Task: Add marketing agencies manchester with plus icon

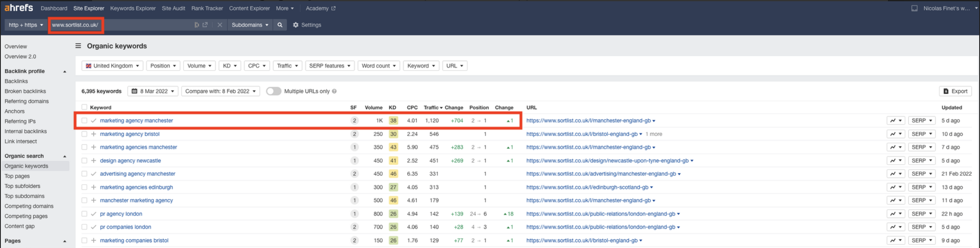Action: 94,147
